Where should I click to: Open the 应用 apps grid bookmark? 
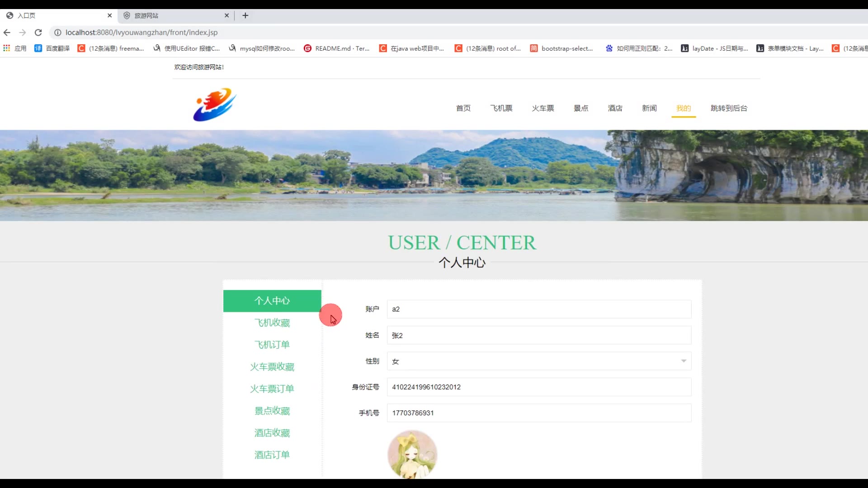tap(15, 48)
